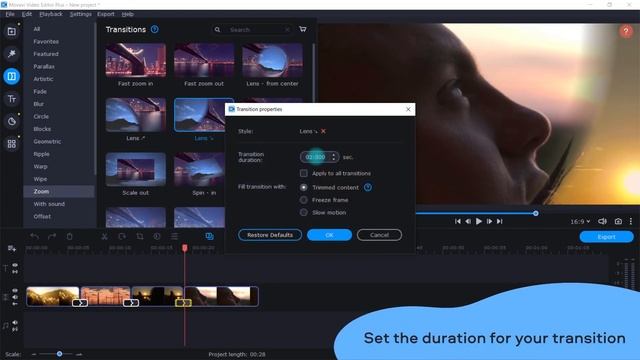Open clip properties sliders icon
The height and width of the screenshot is (360, 640).
tap(175, 236)
